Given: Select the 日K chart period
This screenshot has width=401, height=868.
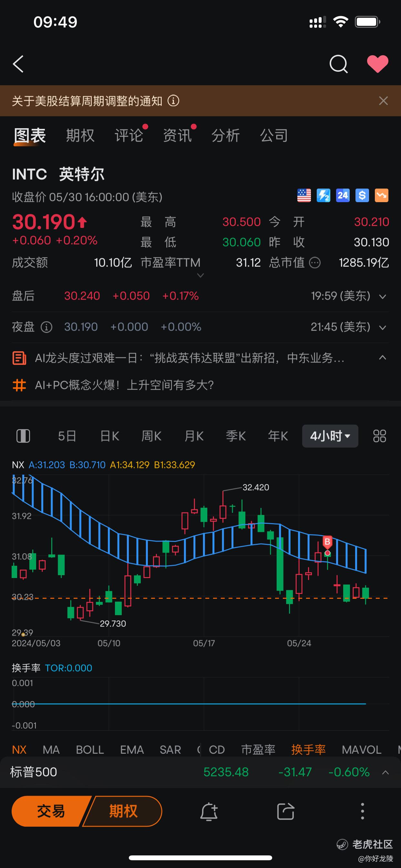Looking at the screenshot, I should pyautogui.click(x=109, y=436).
